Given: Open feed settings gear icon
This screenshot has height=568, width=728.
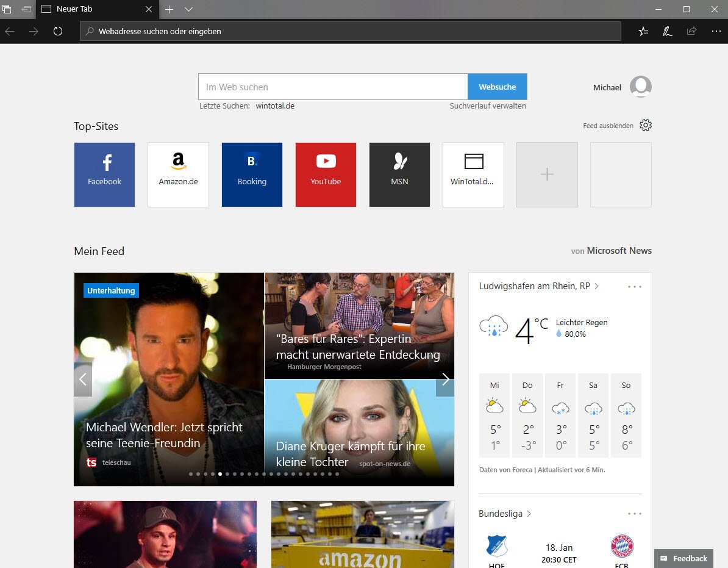Looking at the screenshot, I should 646,125.
